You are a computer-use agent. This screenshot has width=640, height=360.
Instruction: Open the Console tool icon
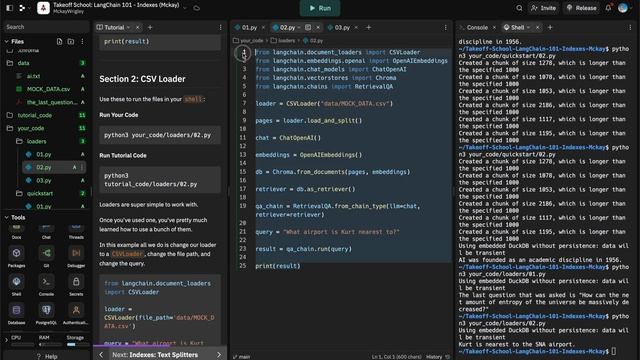[46, 285]
